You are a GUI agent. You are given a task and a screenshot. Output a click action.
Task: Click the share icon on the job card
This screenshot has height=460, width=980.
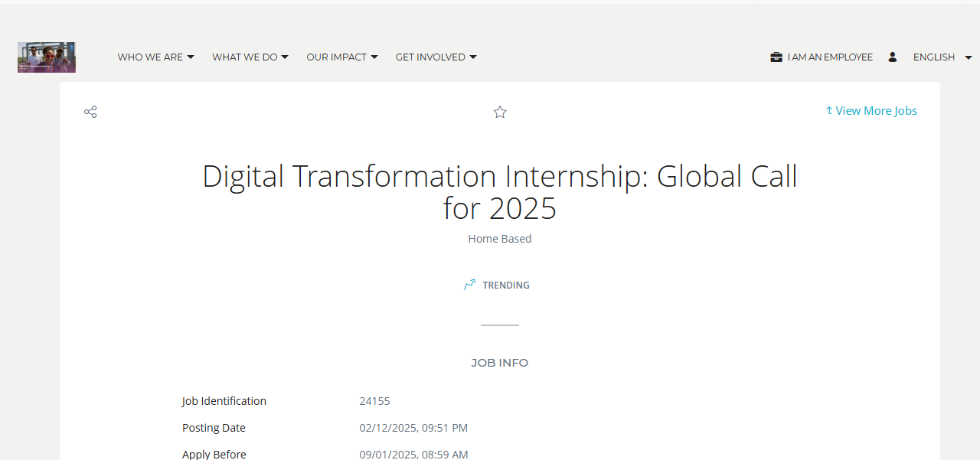point(90,112)
